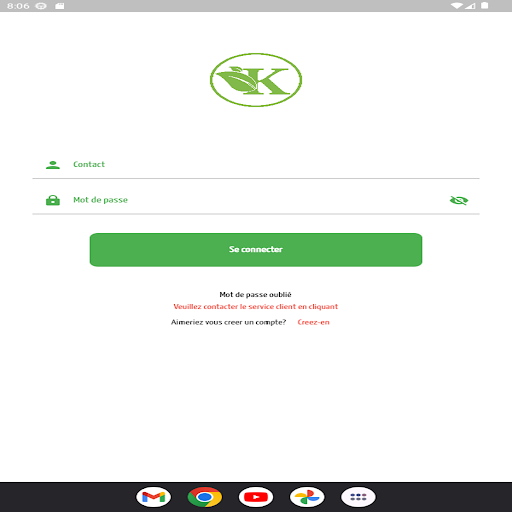Tap the clock showing 8:06
Image resolution: width=512 pixels, height=512 pixels.
click(18, 6)
